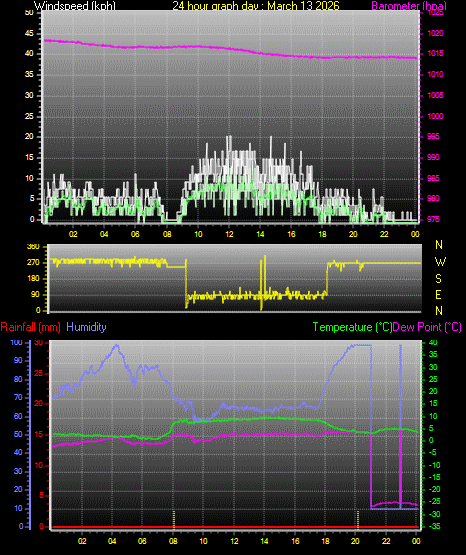Click the "990" barometer axis value
Screen dimensions: 466x555
click(433, 157)
